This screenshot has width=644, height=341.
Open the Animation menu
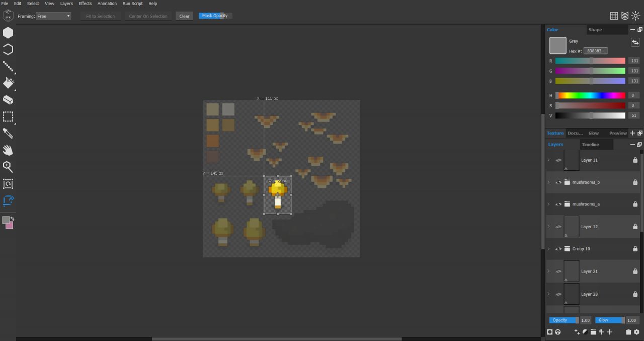point(107,4)
